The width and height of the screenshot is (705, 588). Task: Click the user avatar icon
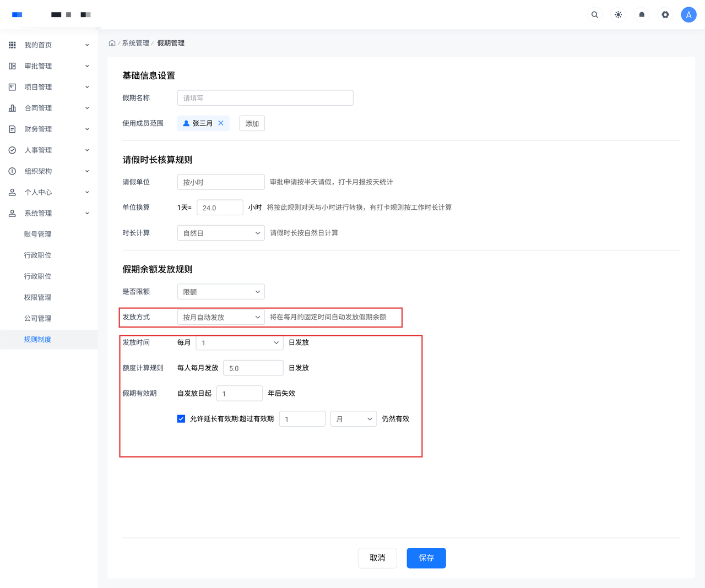(688, 15)
